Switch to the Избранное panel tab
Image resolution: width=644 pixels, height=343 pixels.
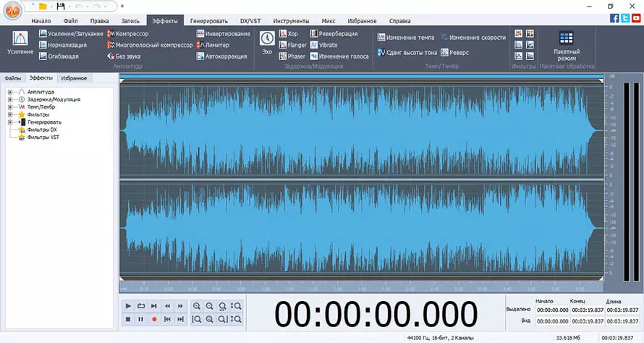(74, 78)
